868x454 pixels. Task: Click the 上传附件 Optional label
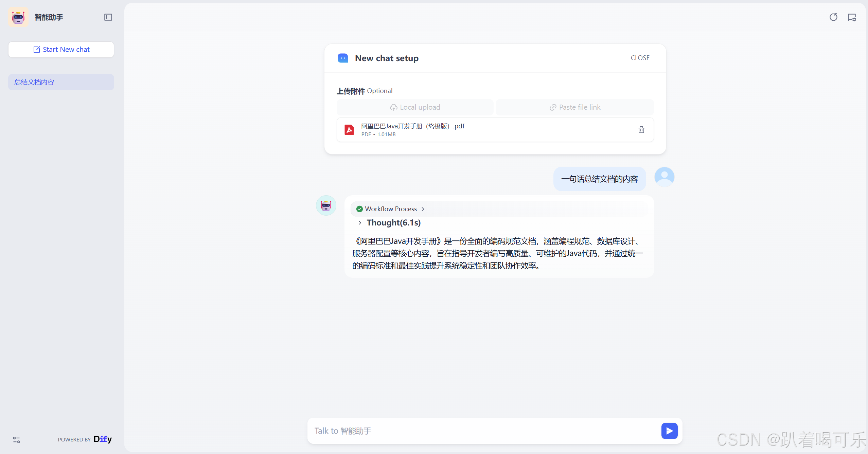click(x=365, y=91)
